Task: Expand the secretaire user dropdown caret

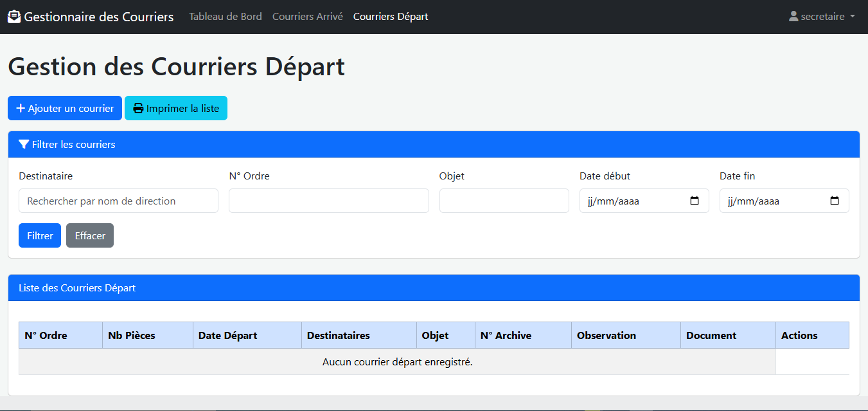Action: coord(853,17)
